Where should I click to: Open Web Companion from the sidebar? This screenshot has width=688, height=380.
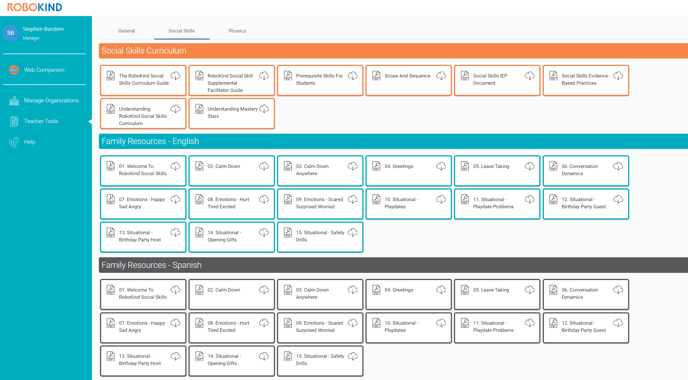click(44, 70)
